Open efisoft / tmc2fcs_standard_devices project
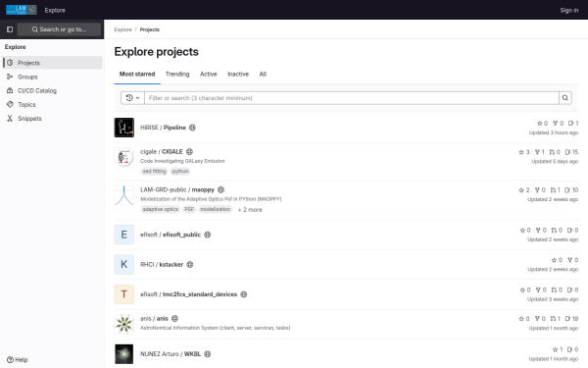Viewport: 588px width, 368px height. click(188, 294)
